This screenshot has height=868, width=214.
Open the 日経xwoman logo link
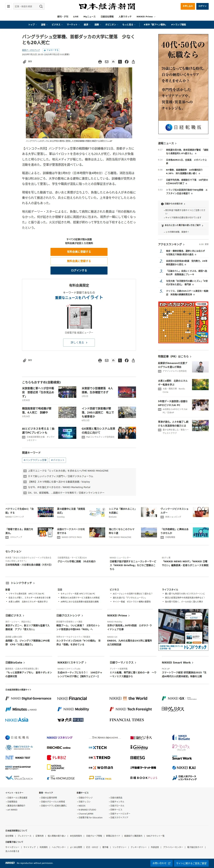101,768
